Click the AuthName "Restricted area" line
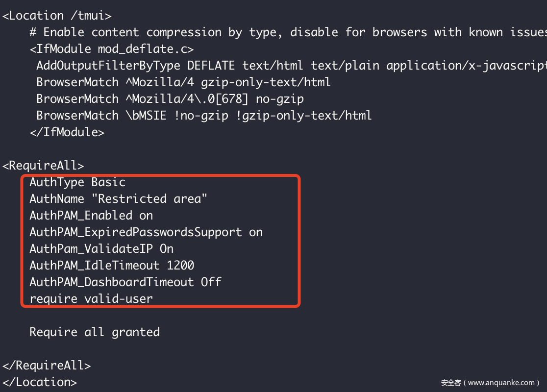 118,199
